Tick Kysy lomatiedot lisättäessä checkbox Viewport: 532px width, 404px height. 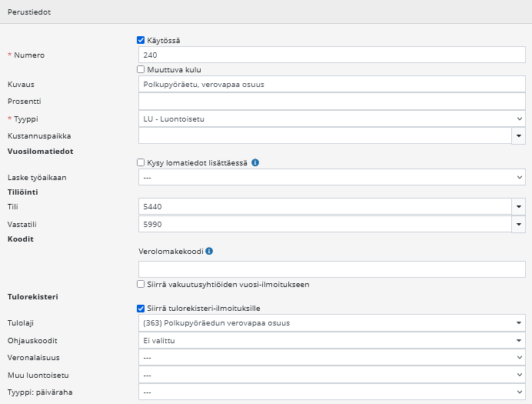point(141,162)
